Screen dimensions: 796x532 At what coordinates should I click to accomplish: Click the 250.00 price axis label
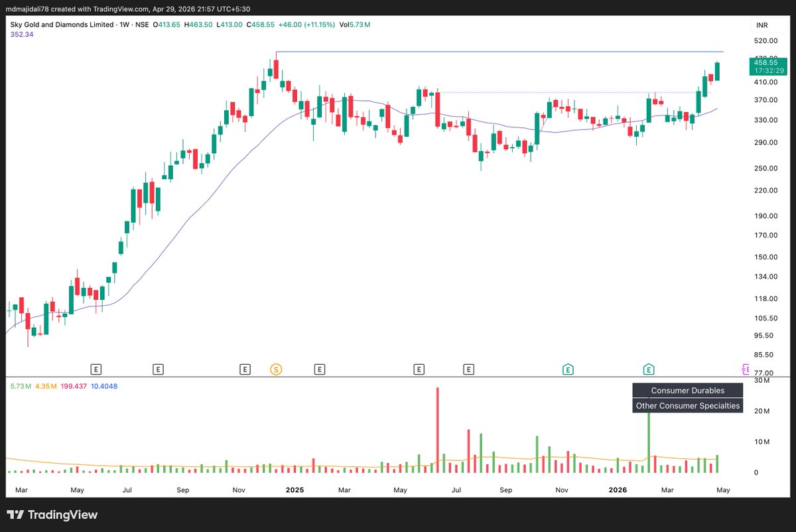point(765,168)
